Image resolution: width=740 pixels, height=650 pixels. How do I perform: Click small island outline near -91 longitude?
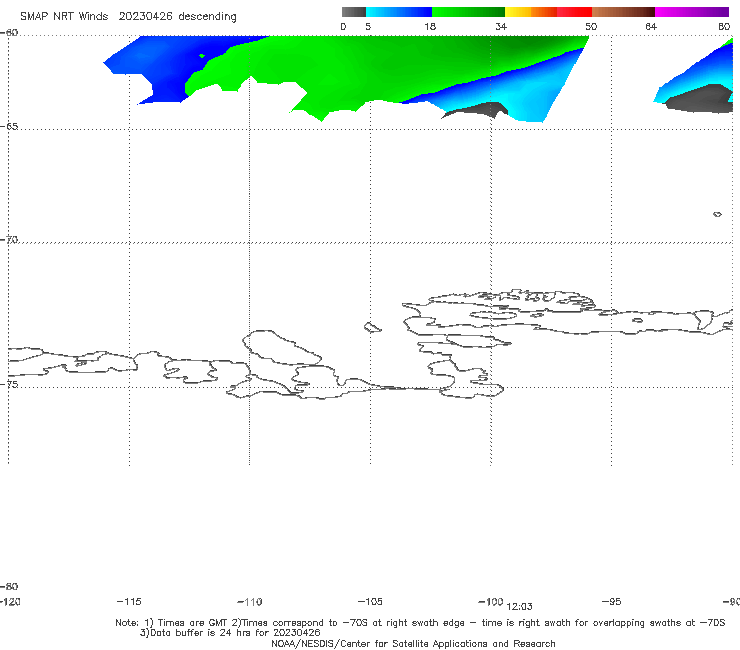coord(717,214)
